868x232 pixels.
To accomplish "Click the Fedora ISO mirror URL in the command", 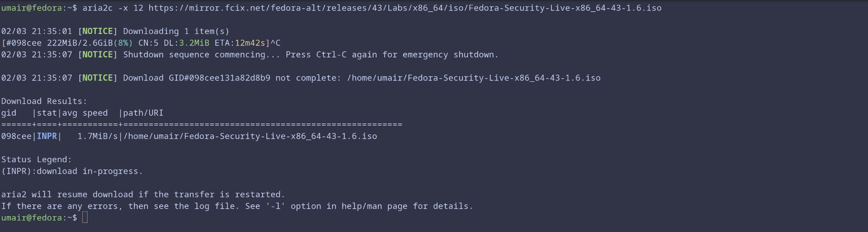I will [405, 8].
